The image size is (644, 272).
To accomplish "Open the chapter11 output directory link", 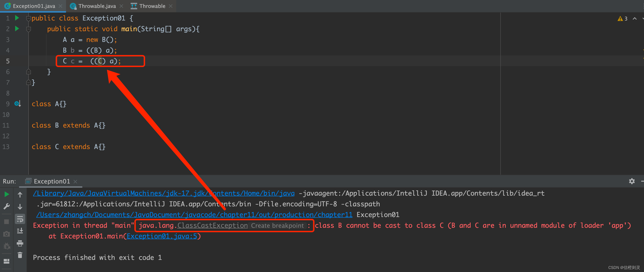I will coord(194,215).
